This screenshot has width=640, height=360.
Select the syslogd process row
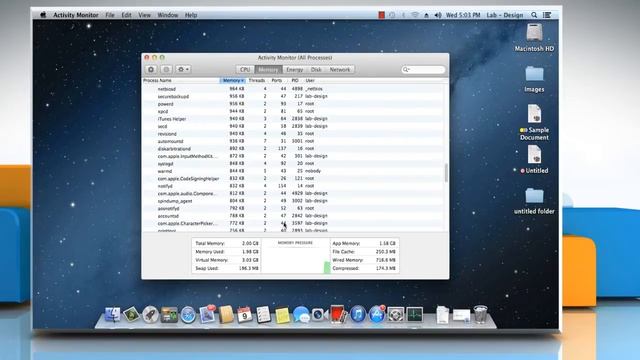pyautogui.click(x=293, y=163)
